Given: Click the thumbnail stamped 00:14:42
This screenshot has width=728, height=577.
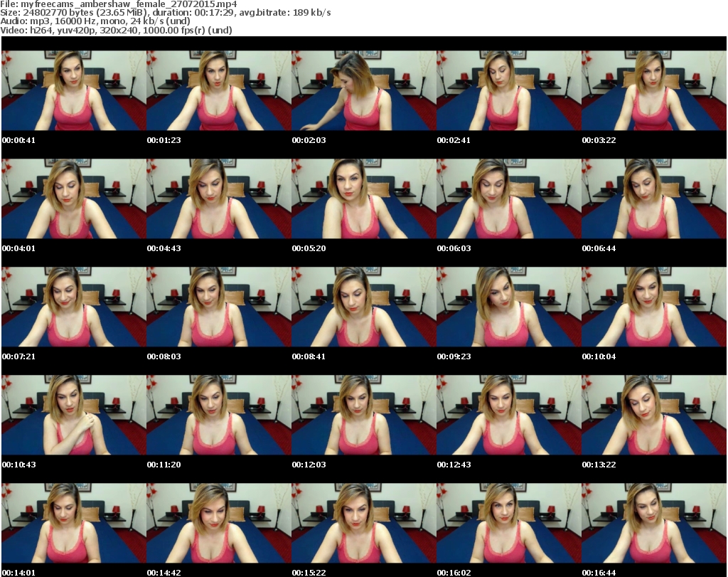Looking at the screenshot, I should (x=219, y=523).
